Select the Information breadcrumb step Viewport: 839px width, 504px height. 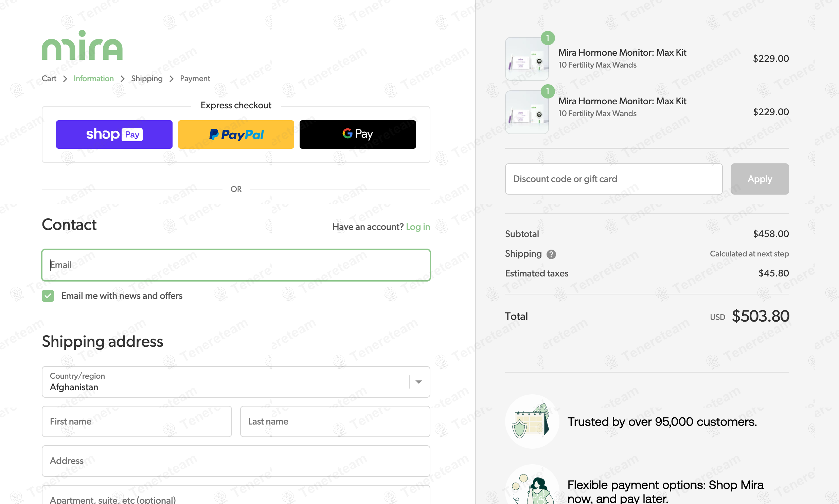point(94,78)
